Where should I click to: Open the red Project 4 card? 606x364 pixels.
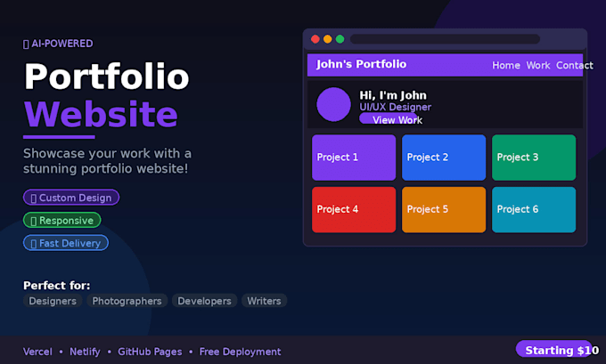tap(354, 210)
